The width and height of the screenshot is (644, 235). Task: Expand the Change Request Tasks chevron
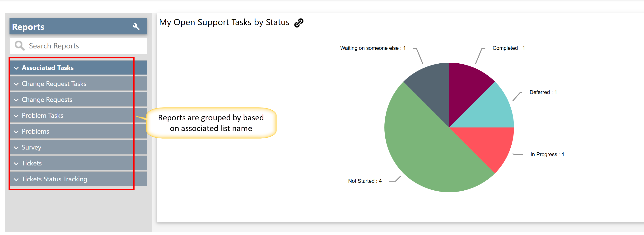pos(16,84)
